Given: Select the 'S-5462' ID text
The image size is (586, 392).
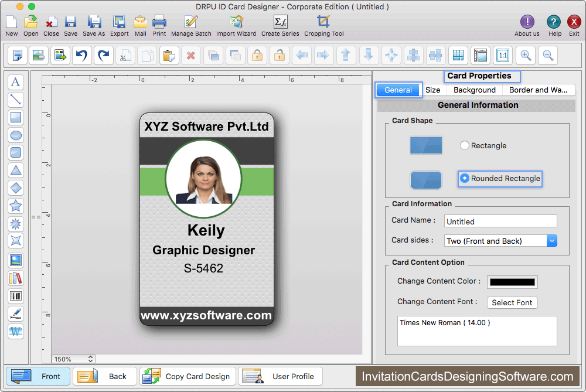Looking at the screenshot, I should click(203, 268).
